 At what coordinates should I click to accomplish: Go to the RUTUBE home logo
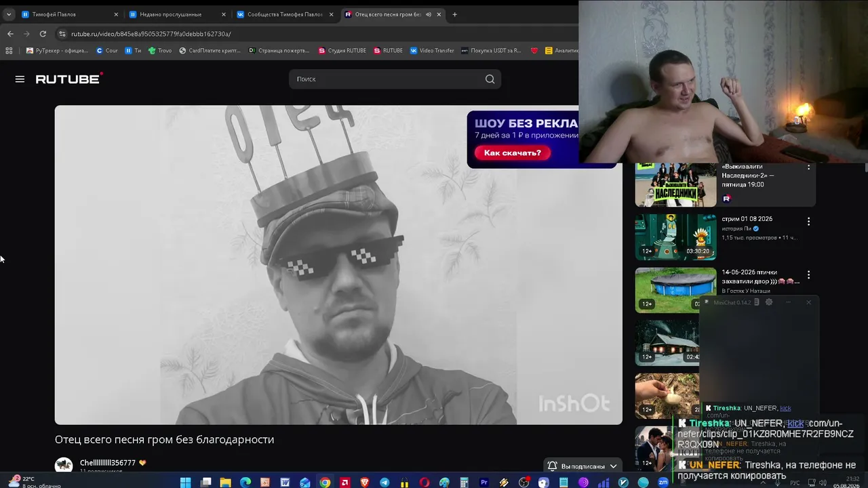pyautogui.click(x=69, y=79)
